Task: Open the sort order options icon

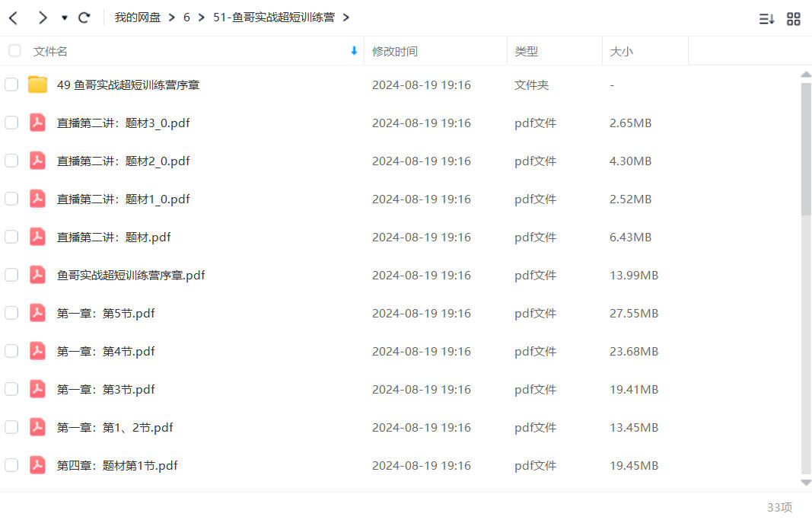Action: click(766, 19)
